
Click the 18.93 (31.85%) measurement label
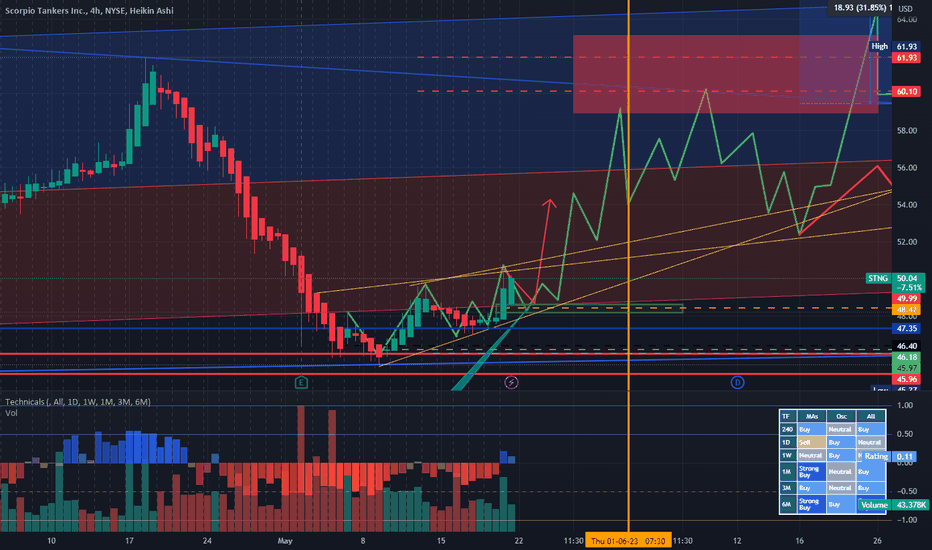coord(861,8)
